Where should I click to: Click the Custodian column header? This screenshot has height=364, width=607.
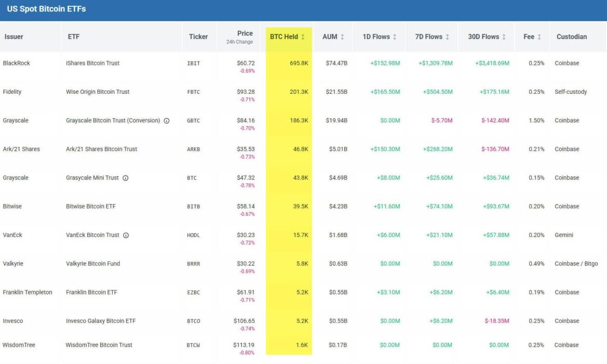click(x=571, y=37)
